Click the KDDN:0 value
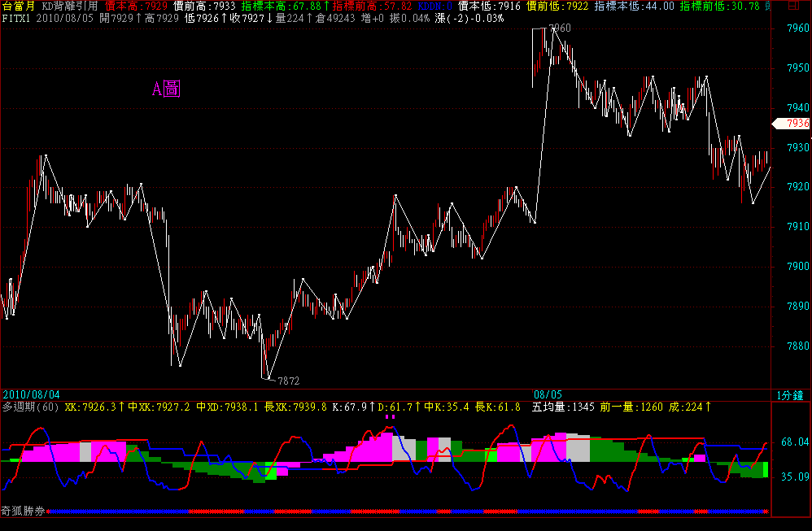This screenshot has width=812, height=531. click(x=435, y=7)
